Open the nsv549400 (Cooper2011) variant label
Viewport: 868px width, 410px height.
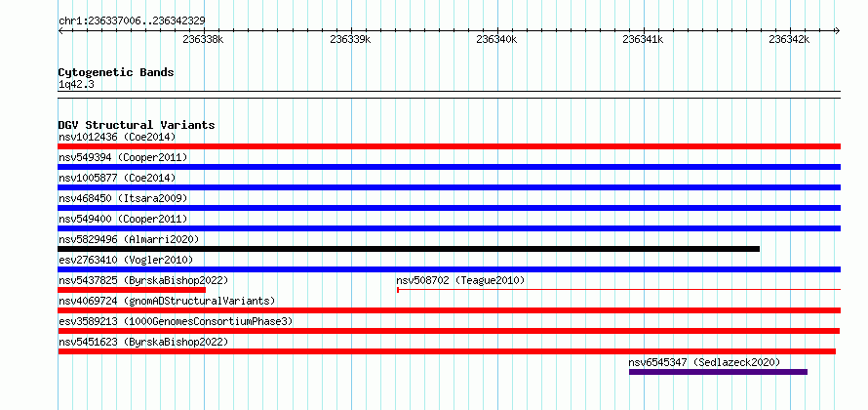[123, 219]
